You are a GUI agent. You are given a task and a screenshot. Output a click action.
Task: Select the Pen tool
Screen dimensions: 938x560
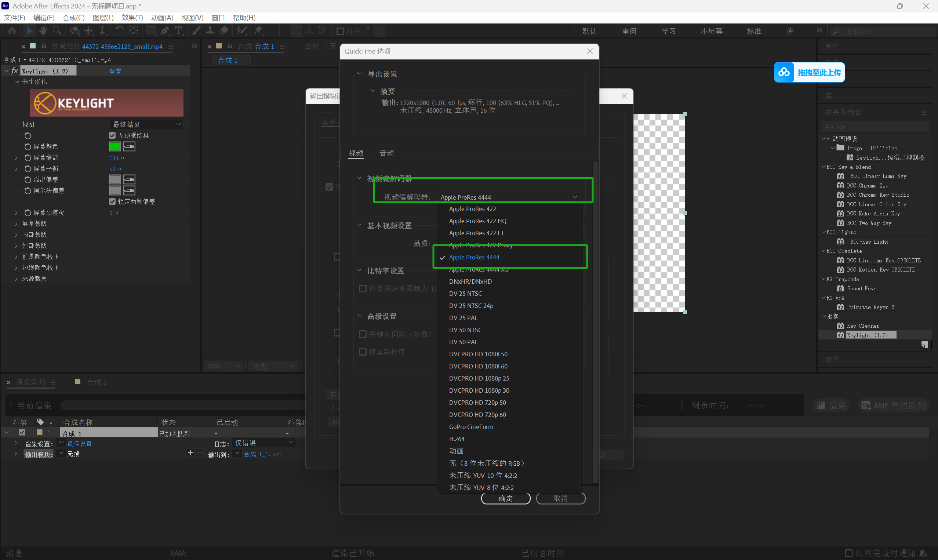(165, 31)
